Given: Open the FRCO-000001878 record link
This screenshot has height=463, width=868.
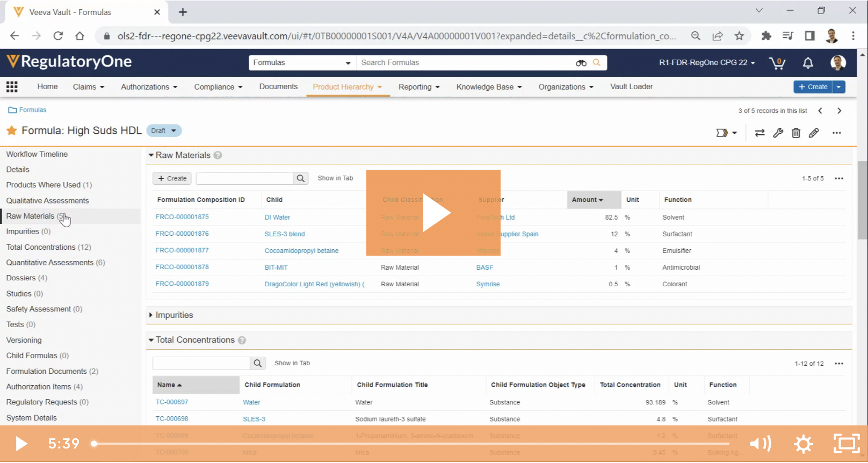Looking at the screenshot, I should point(182,267).
